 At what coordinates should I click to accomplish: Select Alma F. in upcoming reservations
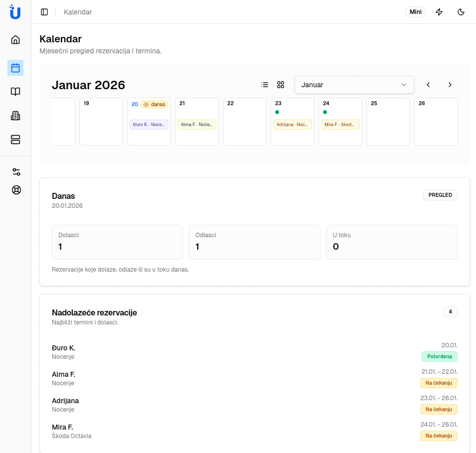tap(63, 374)
